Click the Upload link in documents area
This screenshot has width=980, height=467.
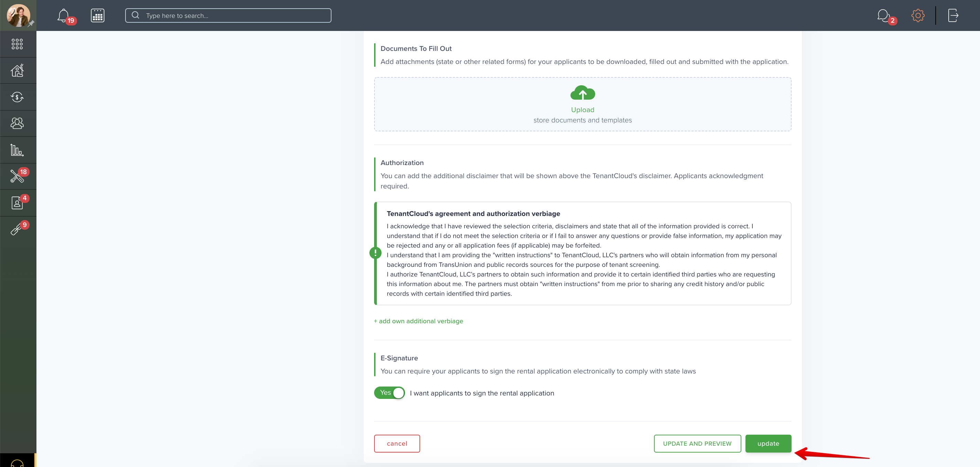coord(582,110)
